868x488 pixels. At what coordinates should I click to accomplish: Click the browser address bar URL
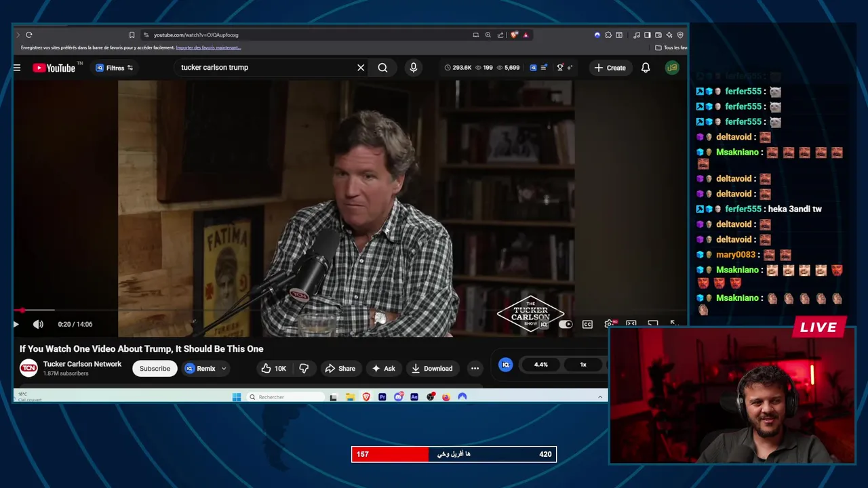coord(196,35)
